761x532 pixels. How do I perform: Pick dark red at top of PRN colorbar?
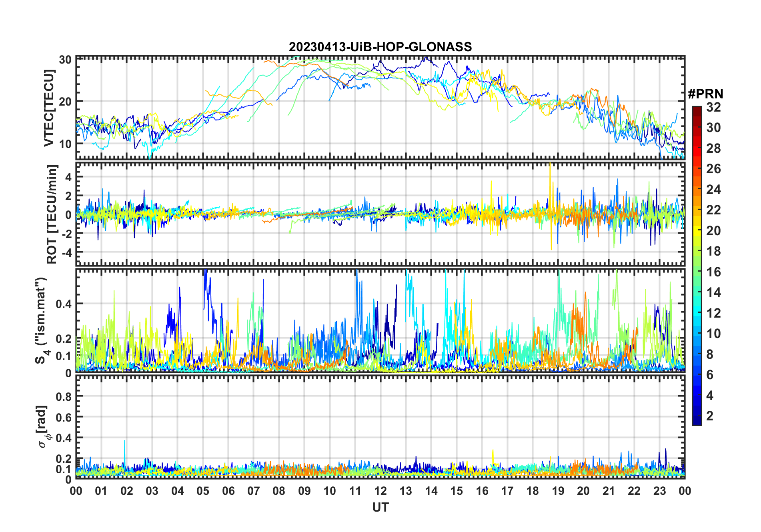pos(697,109)
